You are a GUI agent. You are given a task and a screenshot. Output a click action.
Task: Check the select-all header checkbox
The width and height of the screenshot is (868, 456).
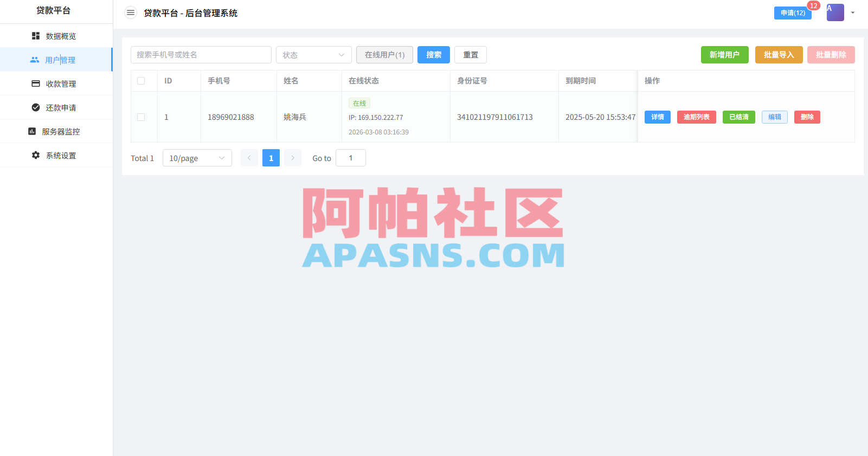click(x=141, y=81)
